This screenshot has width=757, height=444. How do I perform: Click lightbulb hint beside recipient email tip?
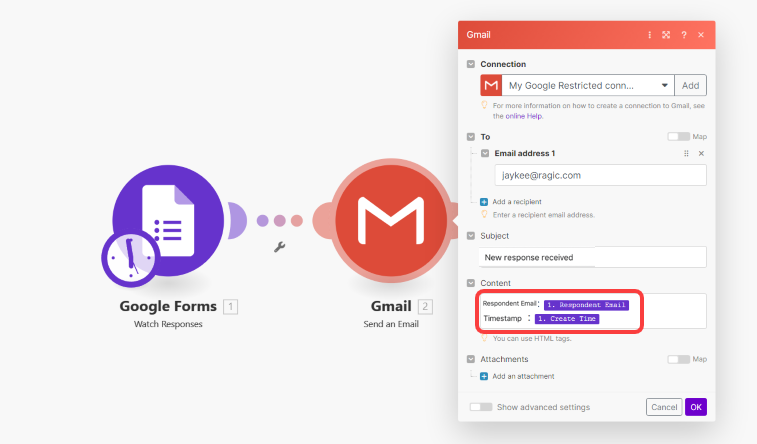tap(484, 214)
